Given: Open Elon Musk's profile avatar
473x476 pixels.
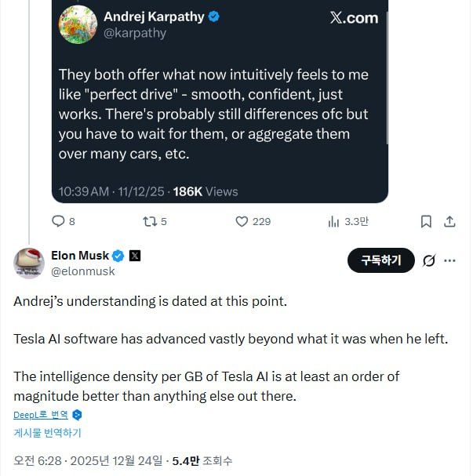Looking at the screenshot, I should [28, 263].
